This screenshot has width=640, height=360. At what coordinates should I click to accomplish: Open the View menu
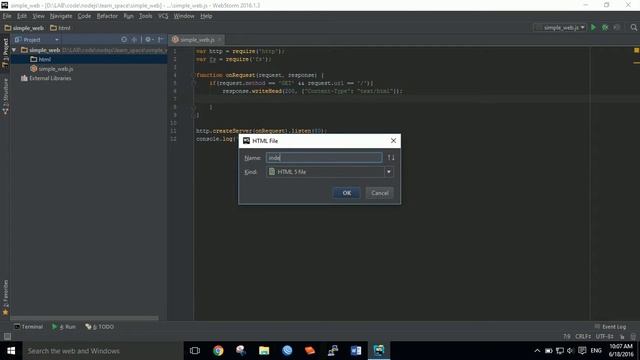(x=38, y=16)
